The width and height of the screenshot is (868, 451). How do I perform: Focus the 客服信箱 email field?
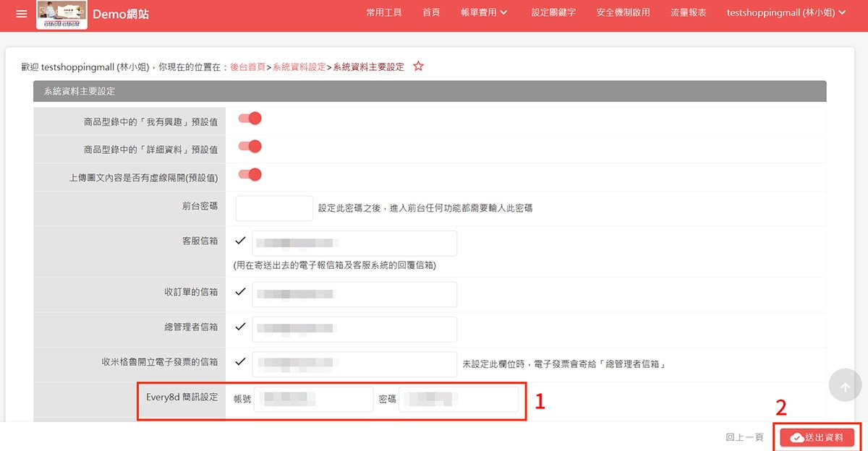click(x=354, y=244)
